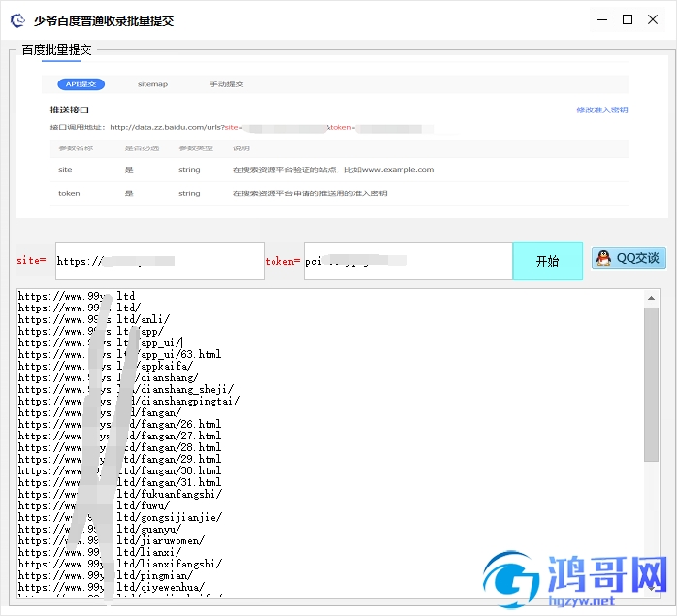Screen dimensions: 677x616
Task: Click the URL line ending in /jiaruwomen/
Action: coord(112,541)
